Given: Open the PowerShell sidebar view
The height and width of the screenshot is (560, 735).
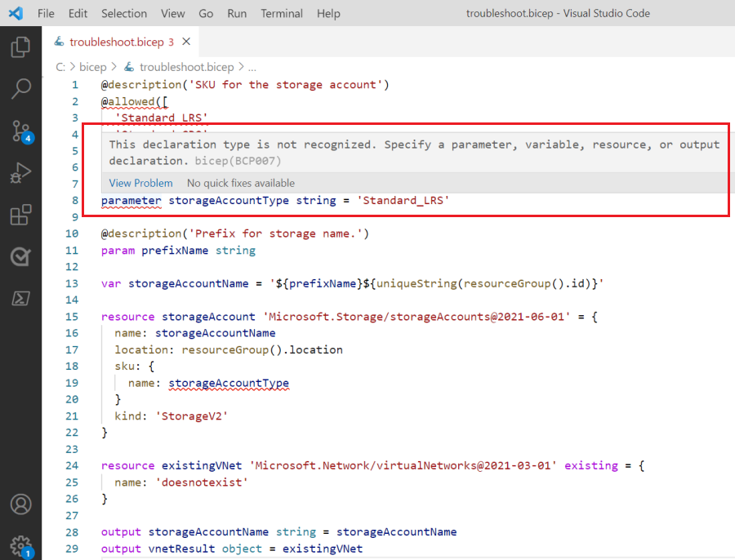Looking at the screenshot, I should [21, 299].
